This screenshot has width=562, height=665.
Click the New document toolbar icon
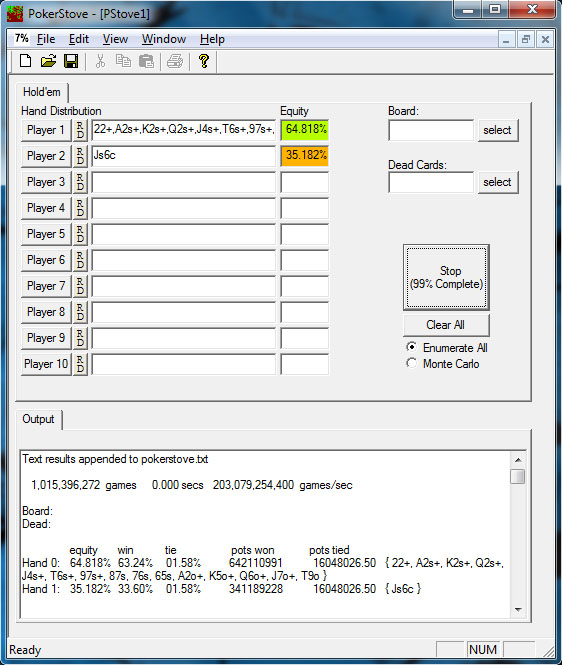pyautogui.click(x=25, y=61)
